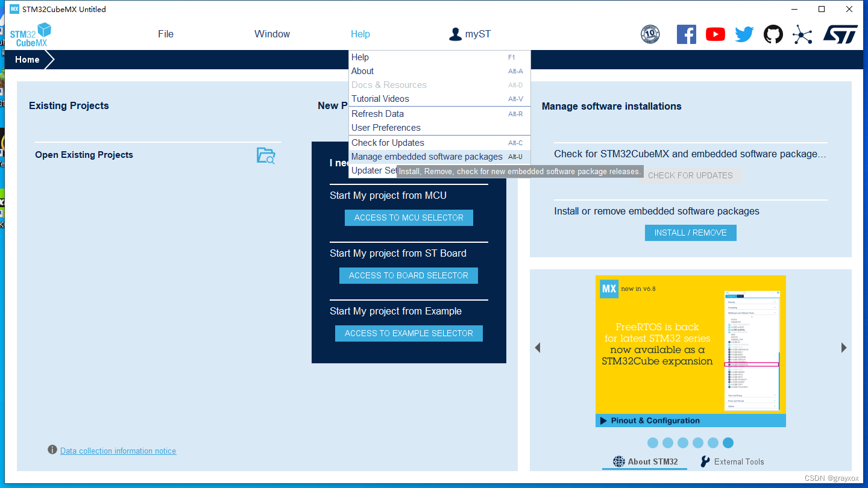The height and width of the screenshot is (488, 868).
Task: Click the STM32CubeMX logo
Action: 30,34
